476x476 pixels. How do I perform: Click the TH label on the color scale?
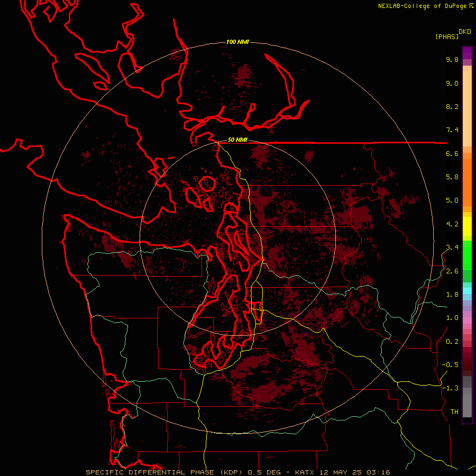pyautogui.click(x=454, y=412)
